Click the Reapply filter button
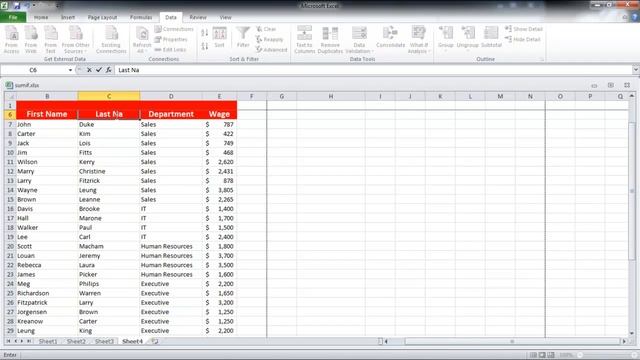This screenshot has width=640, height=360. [269, 39]
